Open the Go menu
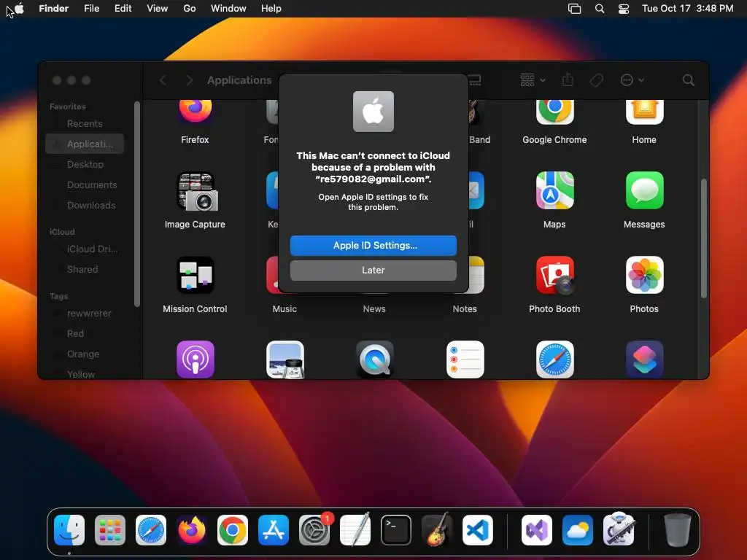 (190, 9)
